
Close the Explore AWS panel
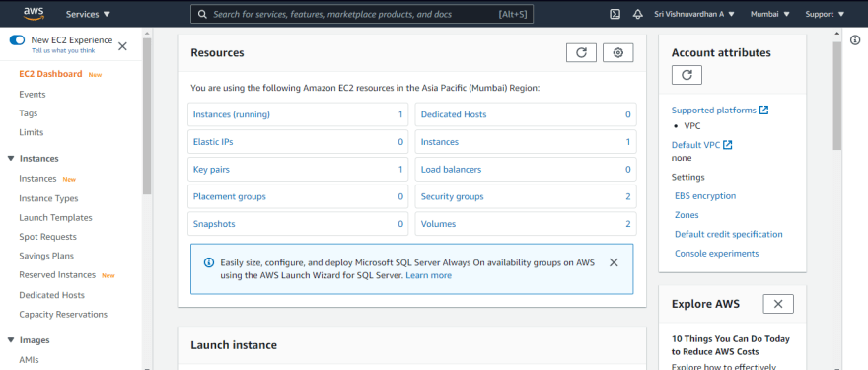(778, 304)
